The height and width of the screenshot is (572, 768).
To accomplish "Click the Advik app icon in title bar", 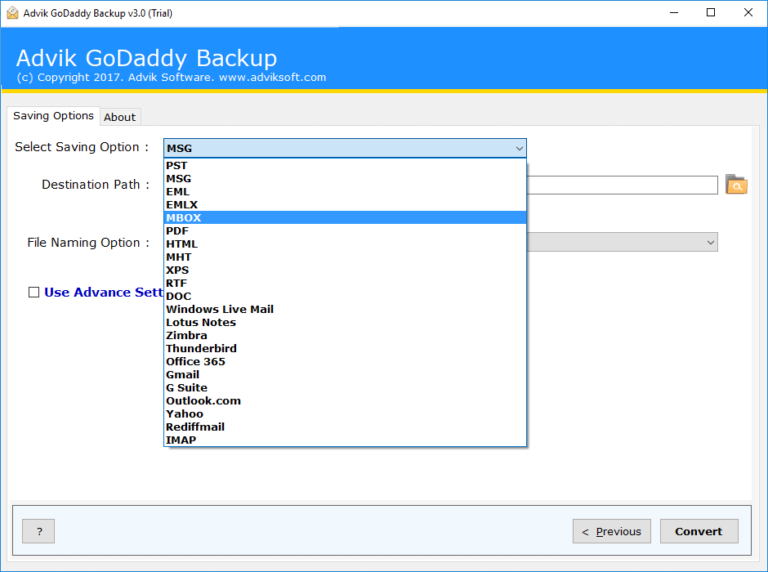I will coord(12,13).
